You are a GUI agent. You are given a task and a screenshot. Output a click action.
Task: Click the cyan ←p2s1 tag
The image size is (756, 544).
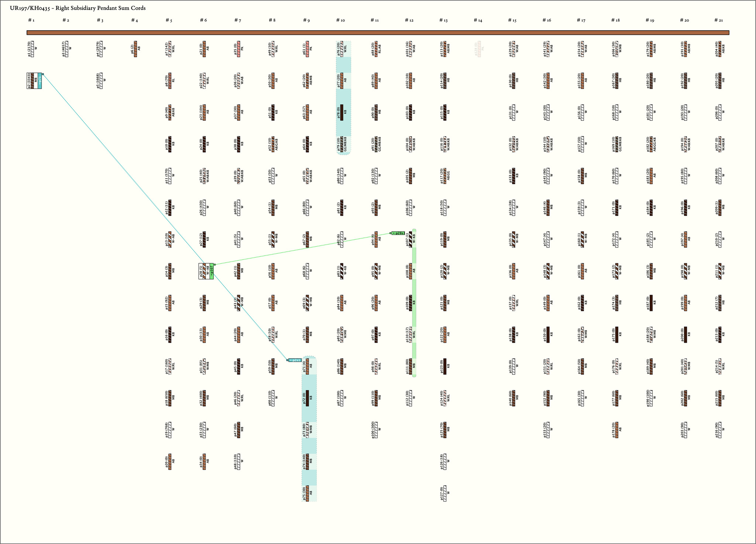coord(295,360)
